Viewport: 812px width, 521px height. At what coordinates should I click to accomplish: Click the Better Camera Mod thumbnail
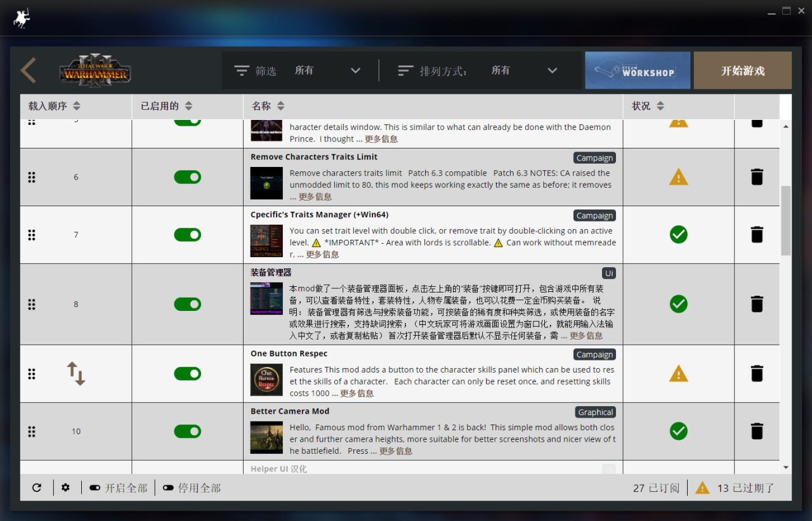(x=266, y=437)
